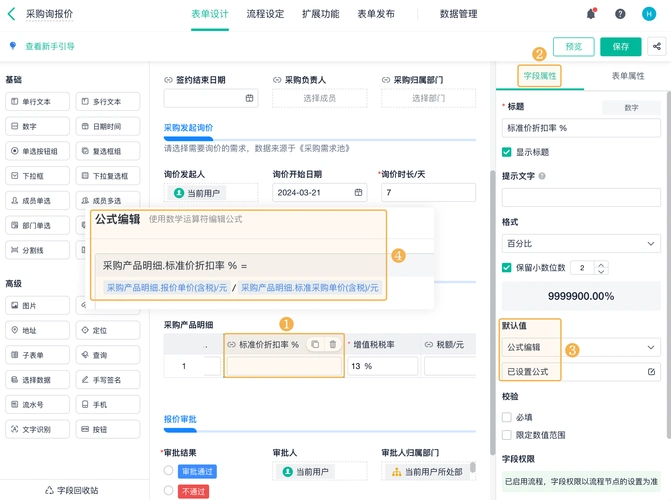Image resolution: width=671 pixels, height=500 pixels.
Task: Add 图片 component
Action: [37, 305]
